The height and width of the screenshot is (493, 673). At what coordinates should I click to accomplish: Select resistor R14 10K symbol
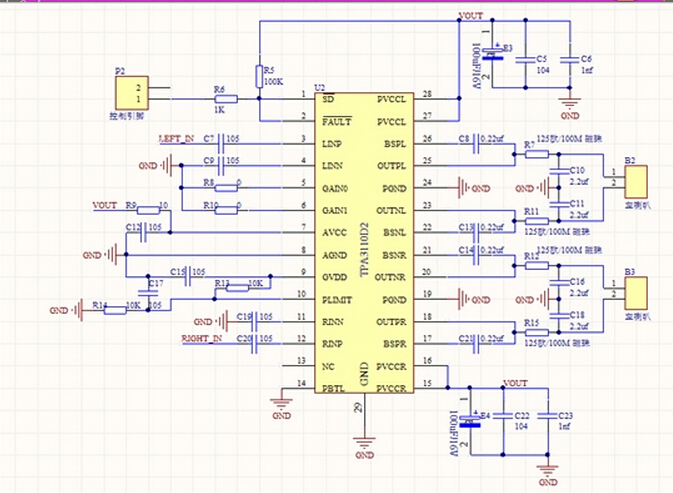coord(115,310)
